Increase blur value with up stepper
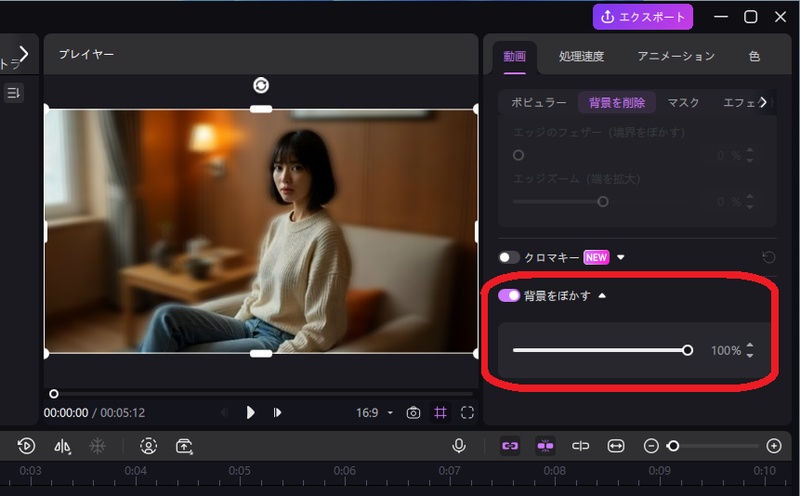The height and width of the screenshot is (496, 800). pyautogui.click(x=749, y=346)
